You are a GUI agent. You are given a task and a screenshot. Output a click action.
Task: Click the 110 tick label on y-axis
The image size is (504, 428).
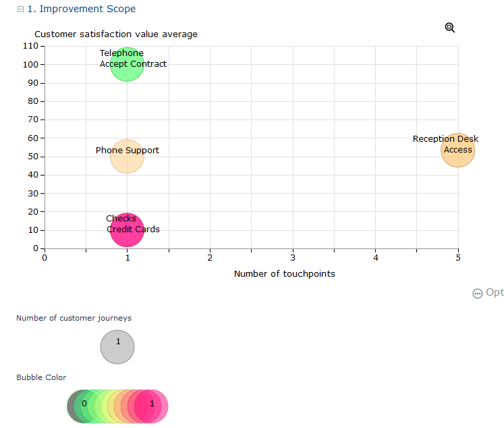click(x=30, y=46)
